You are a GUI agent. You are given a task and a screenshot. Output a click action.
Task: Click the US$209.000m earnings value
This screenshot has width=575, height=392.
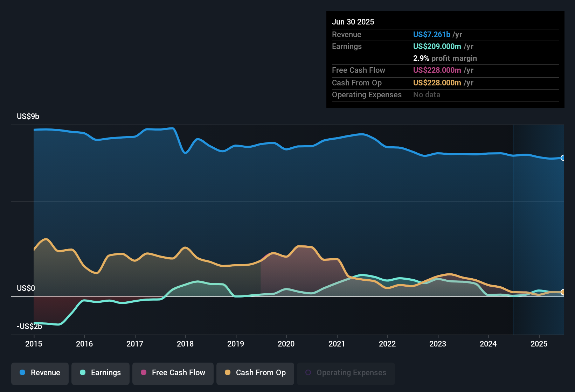(x=437, y=46)
